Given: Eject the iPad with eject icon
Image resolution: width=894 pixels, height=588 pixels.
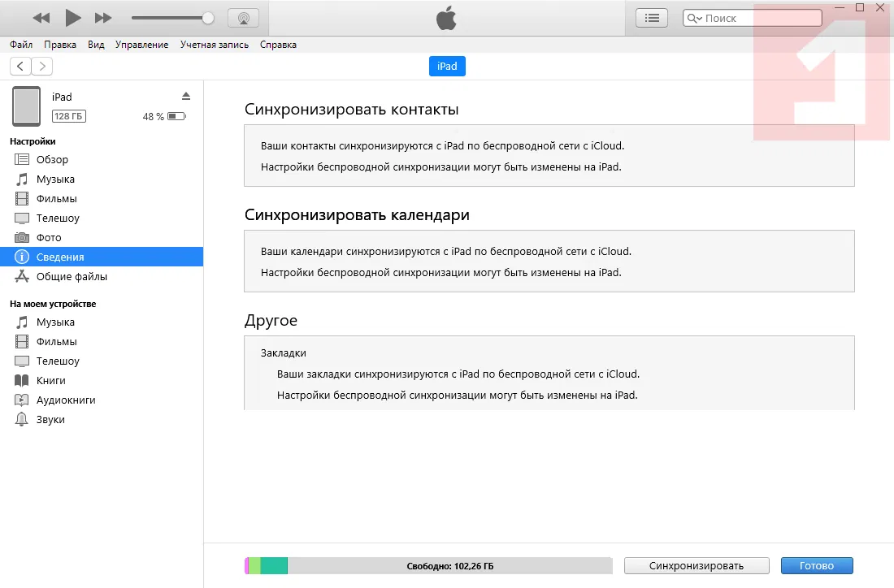Looking at the screenshot, I should [186, 96].
